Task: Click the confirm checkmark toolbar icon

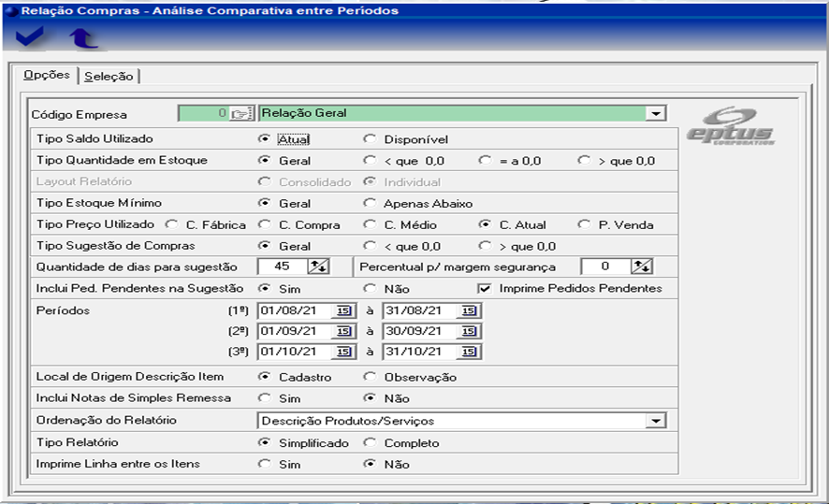Action: pos(30,37)
